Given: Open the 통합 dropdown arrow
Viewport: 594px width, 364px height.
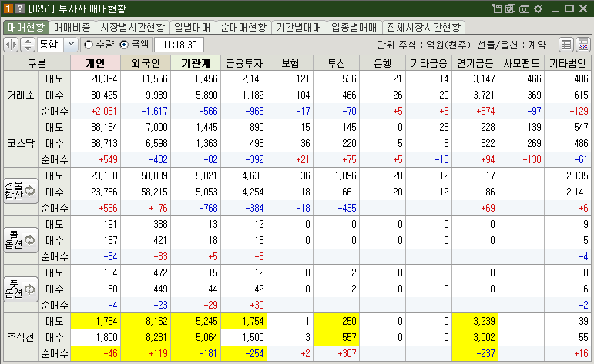Looking at the screenshot, I should click(71, 45).
